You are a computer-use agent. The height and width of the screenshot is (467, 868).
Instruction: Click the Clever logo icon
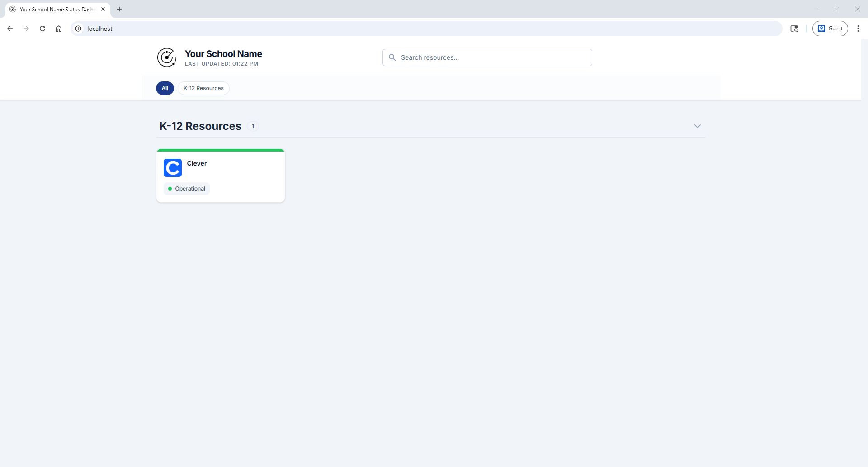(172, 168)
